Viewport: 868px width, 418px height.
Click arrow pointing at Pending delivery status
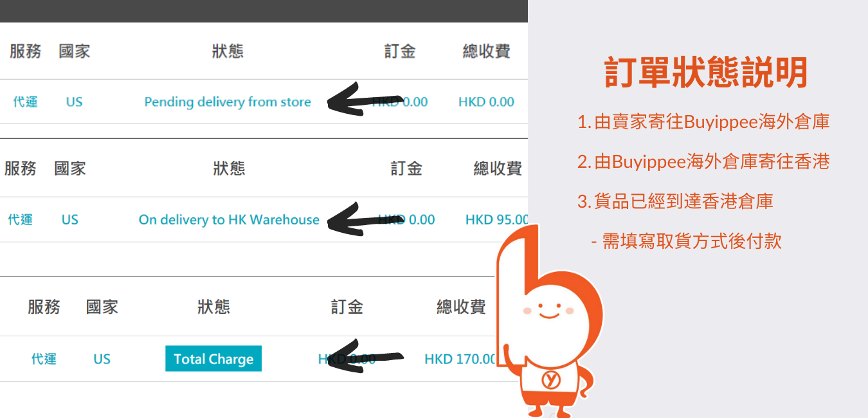point(365,100)
